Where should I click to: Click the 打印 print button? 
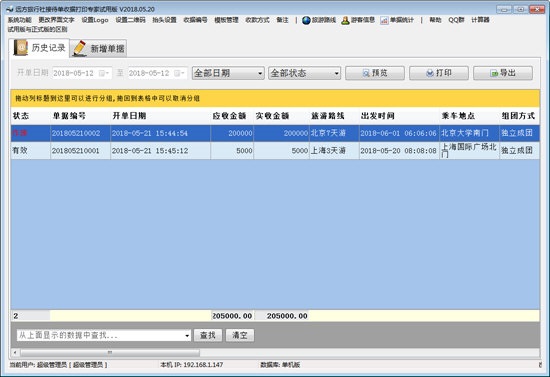coord(438,73)
